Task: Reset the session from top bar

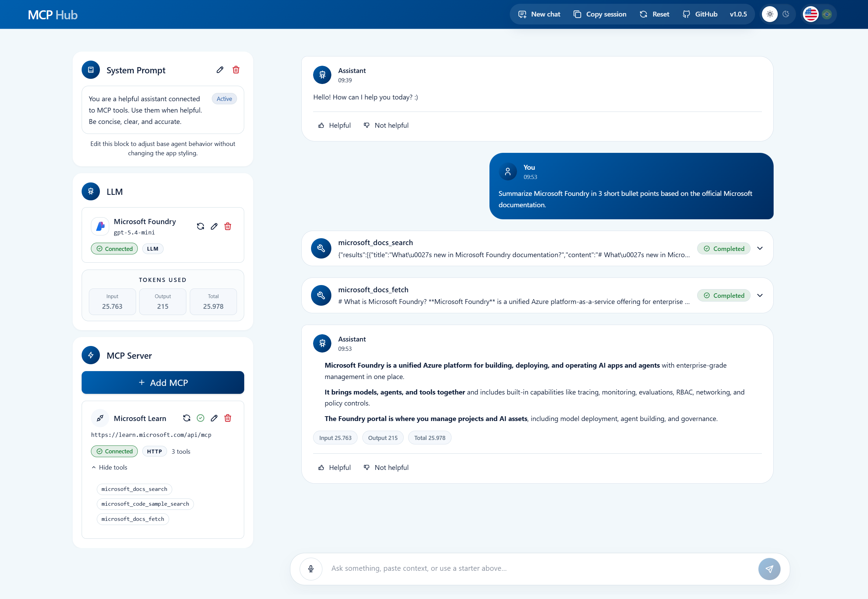Action: point(654,14)
